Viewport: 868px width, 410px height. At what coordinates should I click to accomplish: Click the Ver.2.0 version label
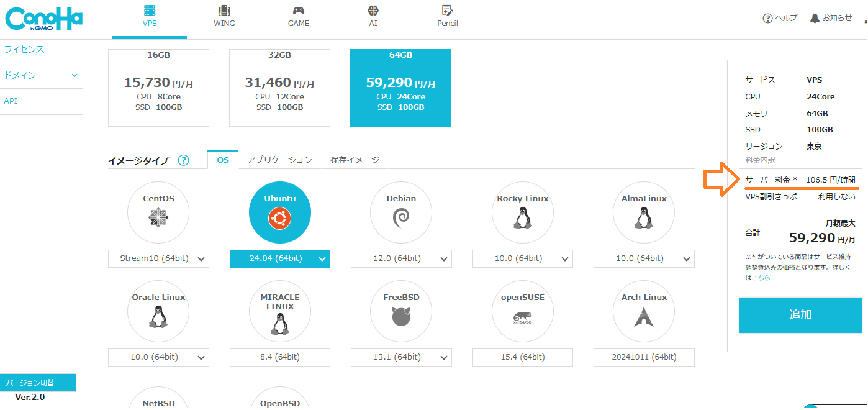point(30,398)
